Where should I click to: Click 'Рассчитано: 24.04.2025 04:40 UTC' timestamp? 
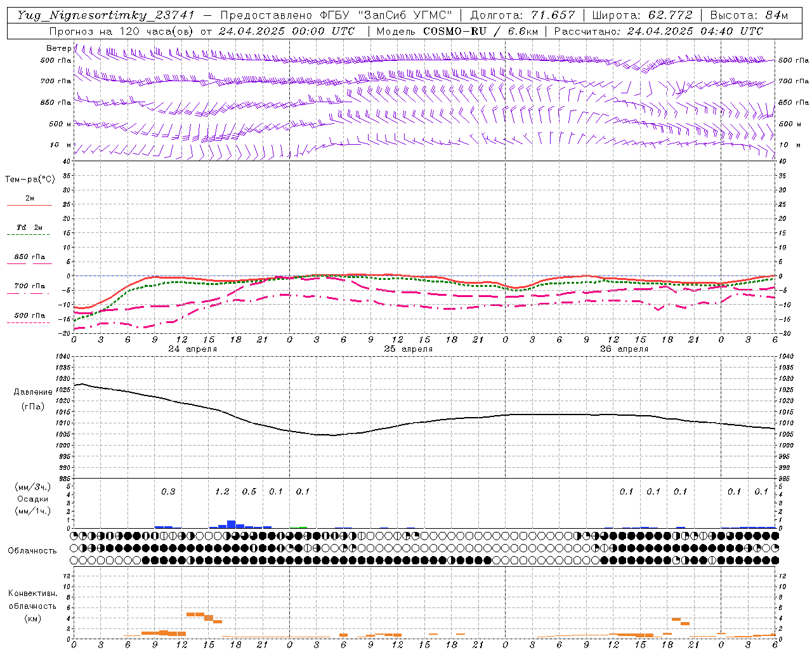658,31
